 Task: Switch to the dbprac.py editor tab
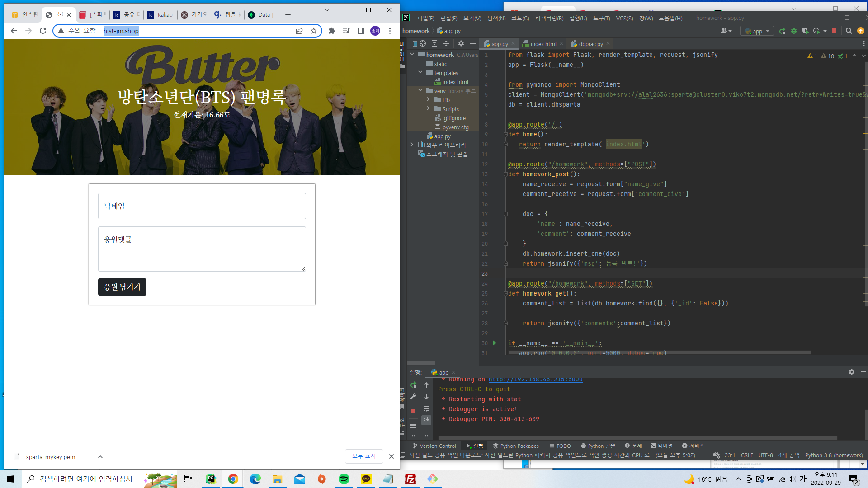[x=590, y=44]
